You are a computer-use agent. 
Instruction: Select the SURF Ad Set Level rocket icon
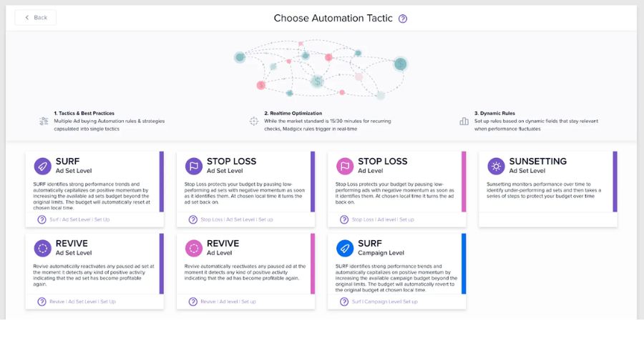pyautogui.click(x=42, y=166)
